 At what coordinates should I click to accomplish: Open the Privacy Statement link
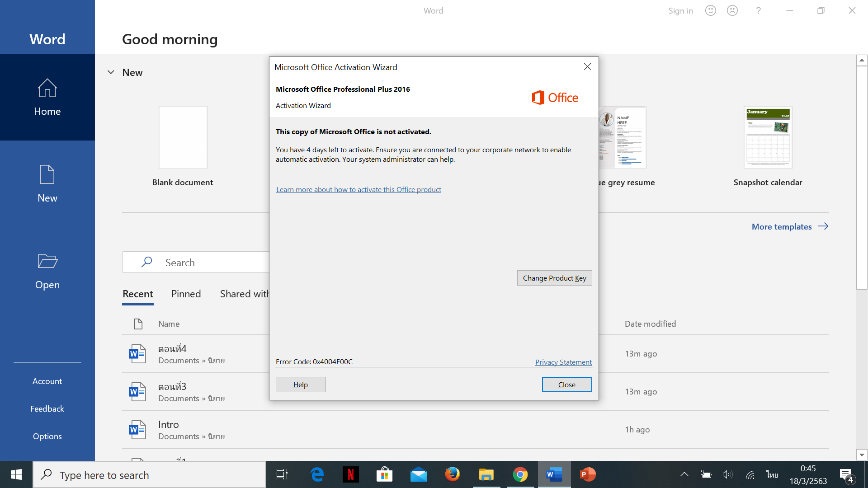563,362
